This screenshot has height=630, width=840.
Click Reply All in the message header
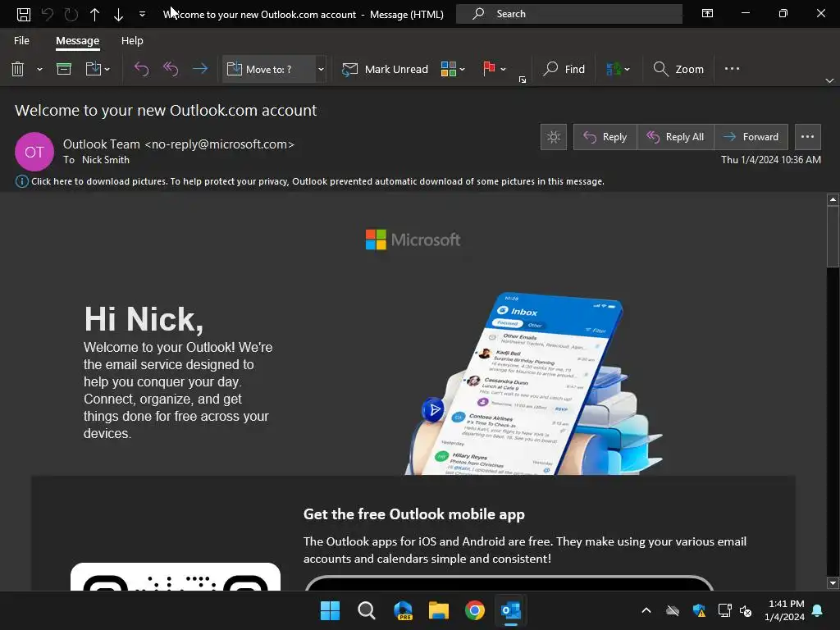[x=675, y=137]
